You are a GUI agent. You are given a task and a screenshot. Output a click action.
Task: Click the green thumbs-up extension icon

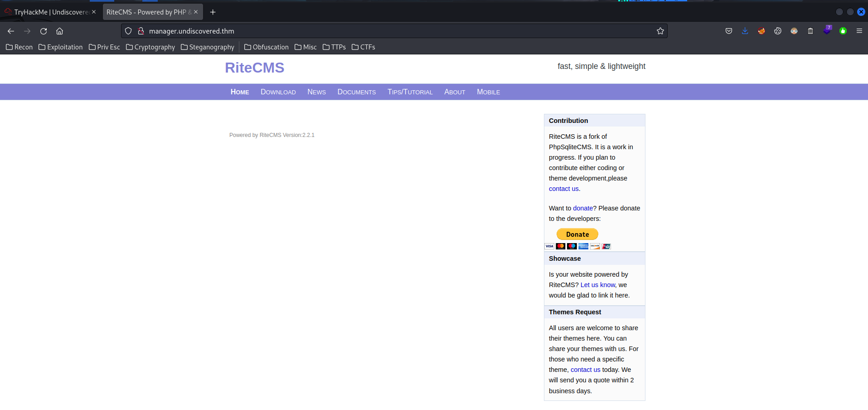point(843,31)
